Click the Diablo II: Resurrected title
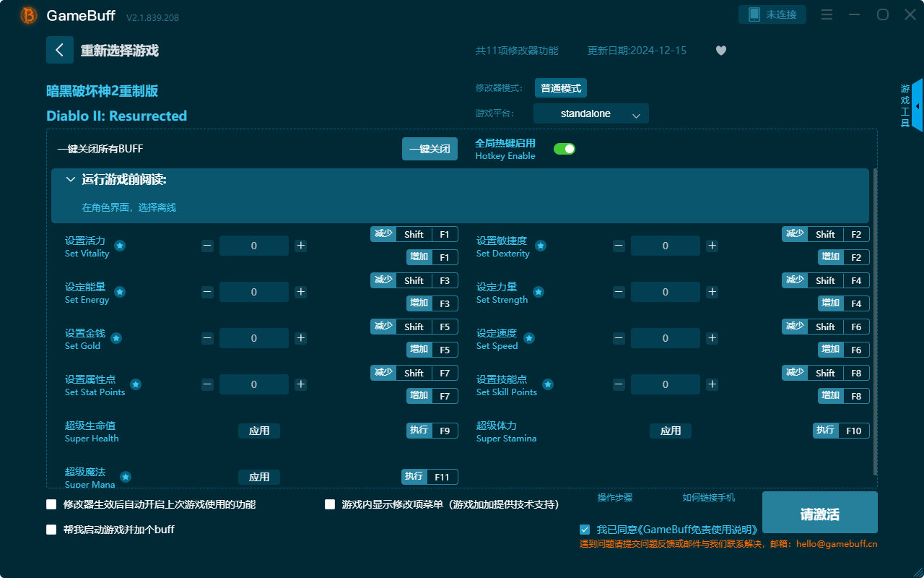Viewport: 924px width, 578px height. pyautogui.click(x=116, y=116)
